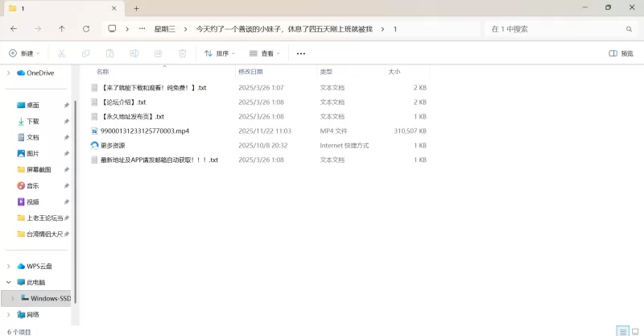
Task: Open the 查看 view menu
Action: click(x=265, y=53)
